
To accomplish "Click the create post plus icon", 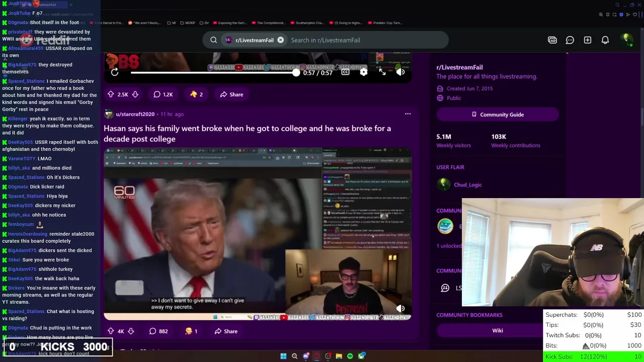I will tap(588, 40).
